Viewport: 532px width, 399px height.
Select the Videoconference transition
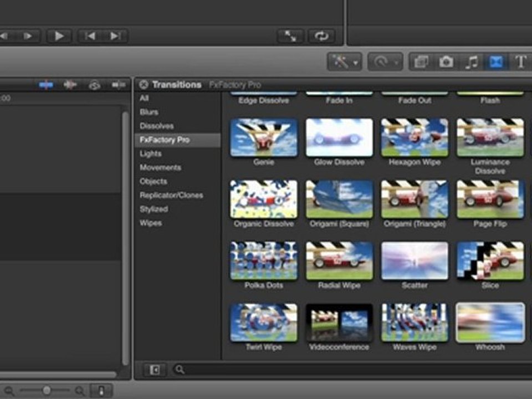click(339, 323)
